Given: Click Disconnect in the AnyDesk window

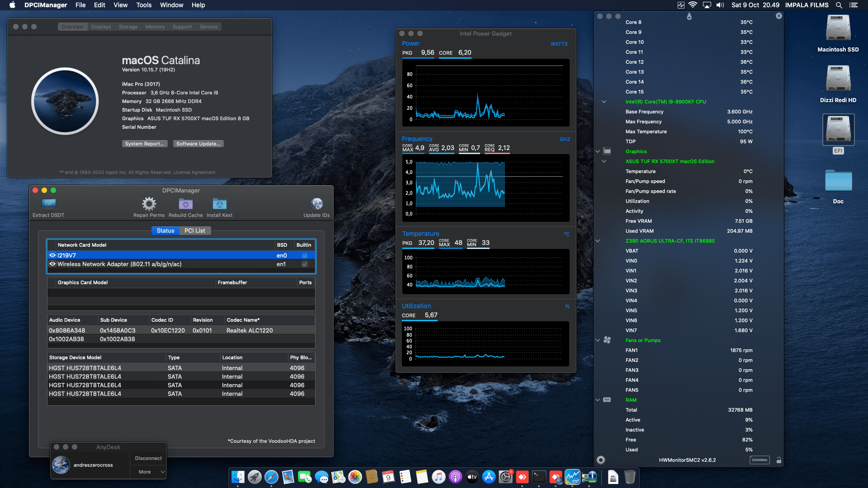Looking at the screenshot, I should (148, 458).
